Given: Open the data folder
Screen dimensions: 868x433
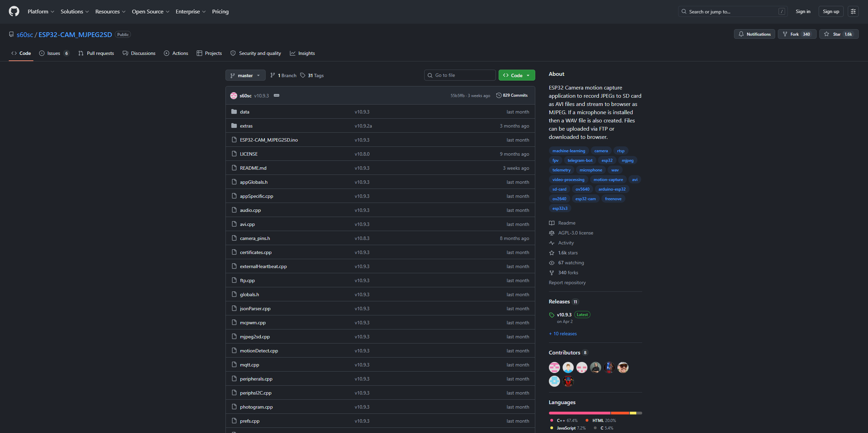Looking at the screenshot, I should click(x=244, y=112).
